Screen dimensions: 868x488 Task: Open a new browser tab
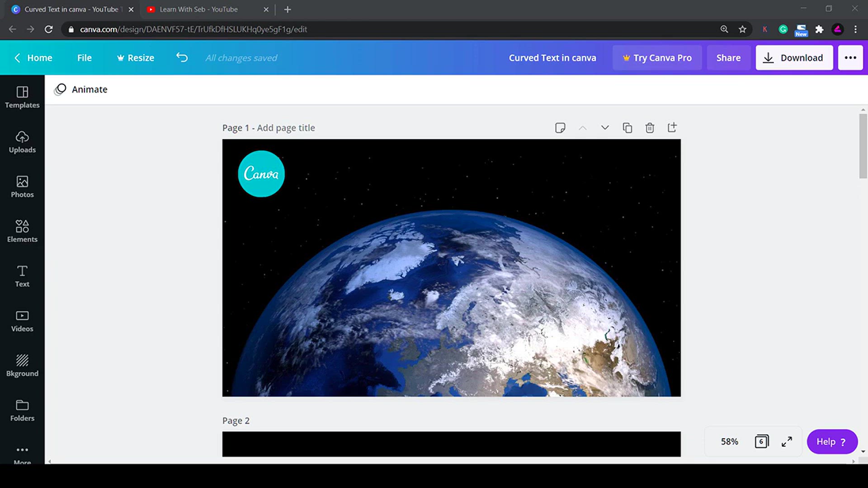pos(288,9)
